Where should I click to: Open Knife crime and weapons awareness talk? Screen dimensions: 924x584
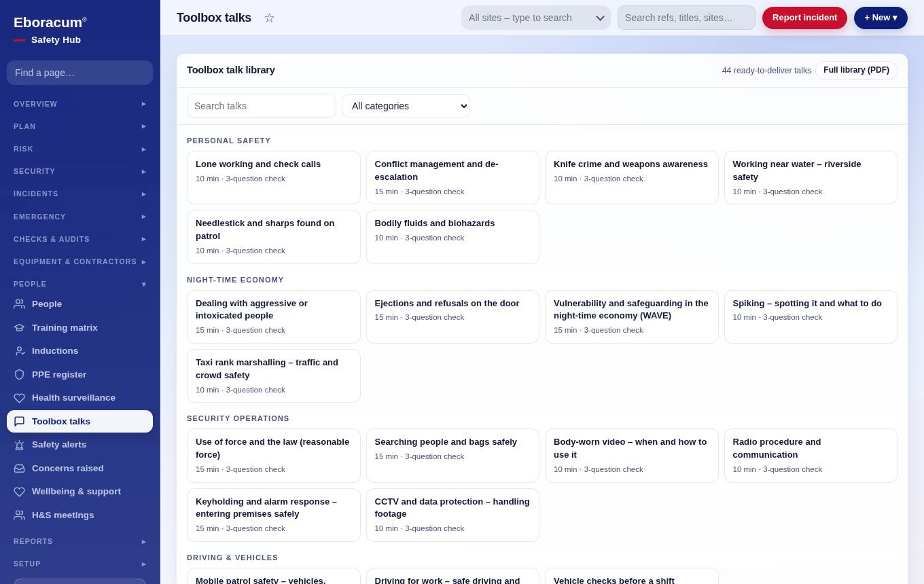click(x=632, y=178)
